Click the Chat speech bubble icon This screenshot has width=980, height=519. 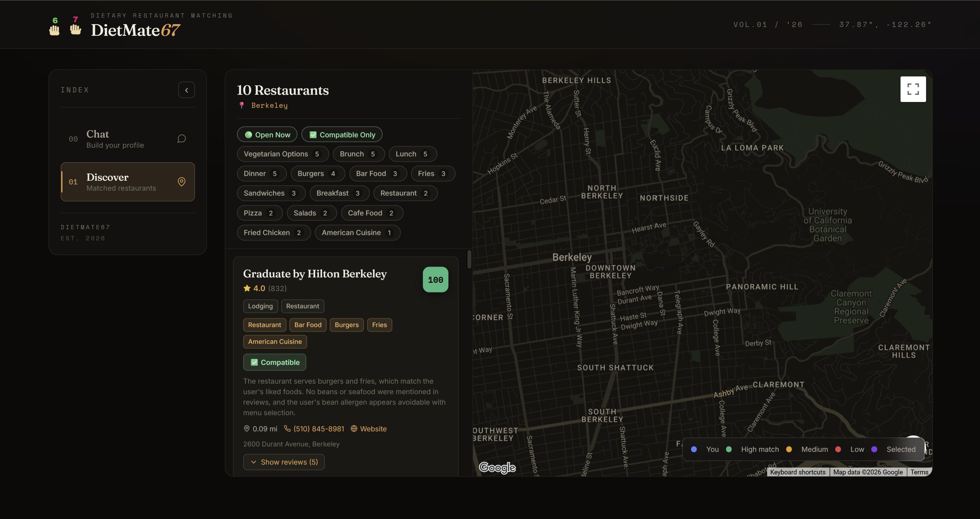point(181,139)
